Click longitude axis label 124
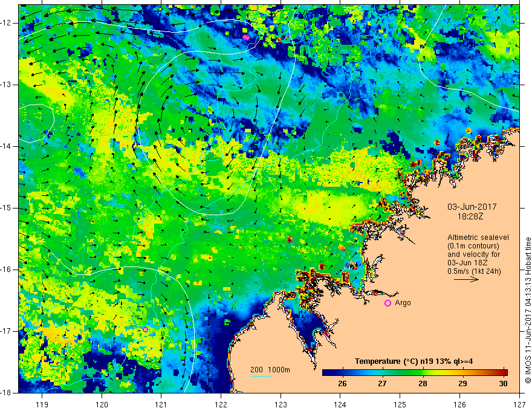Screen dimensions: 532x411 [x=340, y=404]
